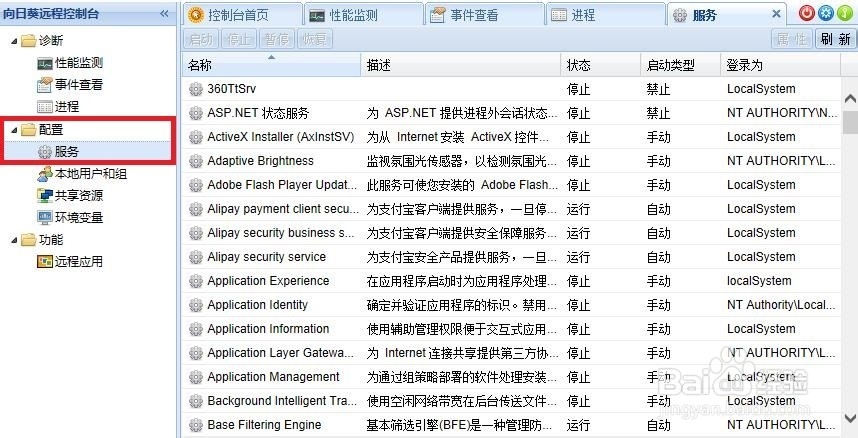Click the Application Layer Gatewa... gear icon
The width and height of the screenshot is (858, 438).
[x=195, y=354]
